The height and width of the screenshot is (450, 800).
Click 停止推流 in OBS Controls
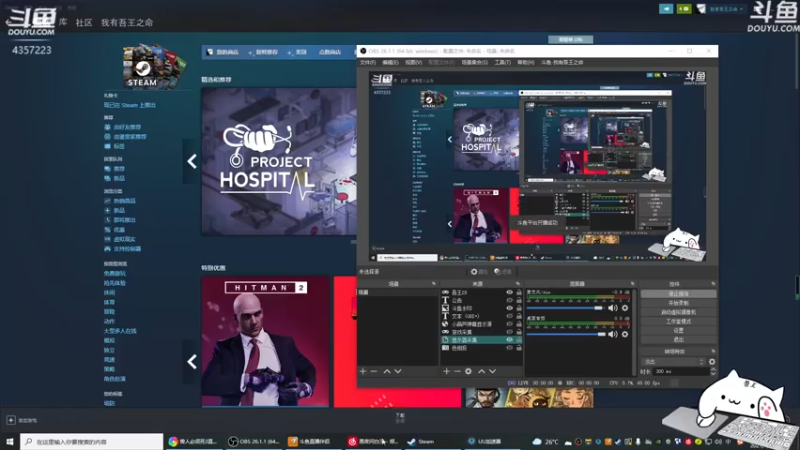(x=678, y=294)
